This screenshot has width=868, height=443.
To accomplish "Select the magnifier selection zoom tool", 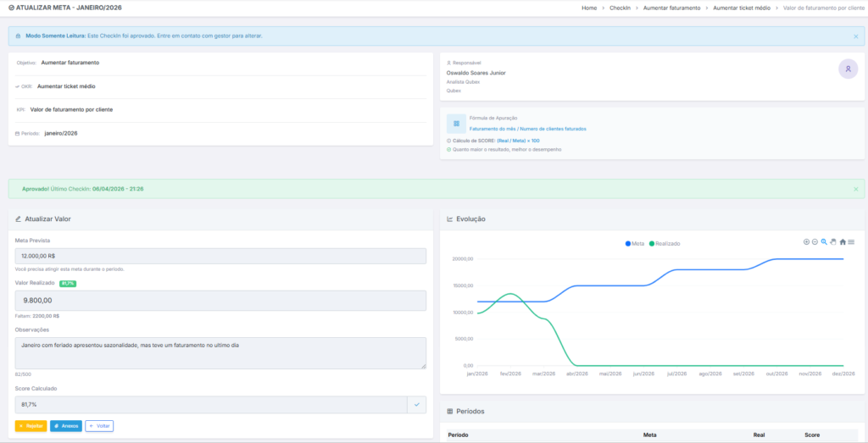I will point(824,242).
